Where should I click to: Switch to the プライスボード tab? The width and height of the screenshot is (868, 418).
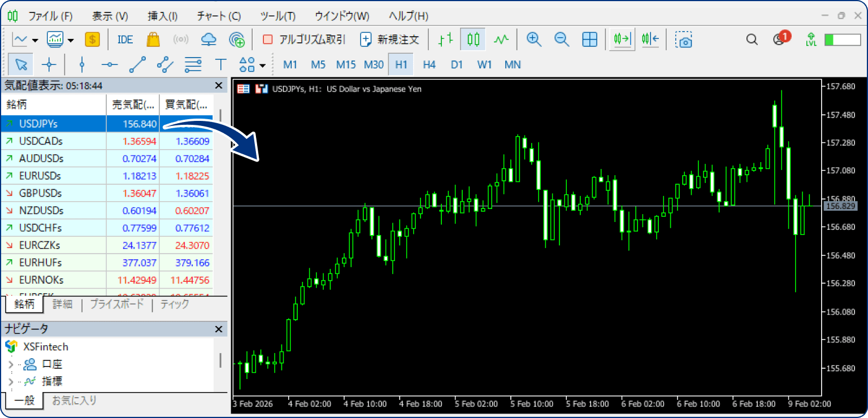click(x=117, y=304)
